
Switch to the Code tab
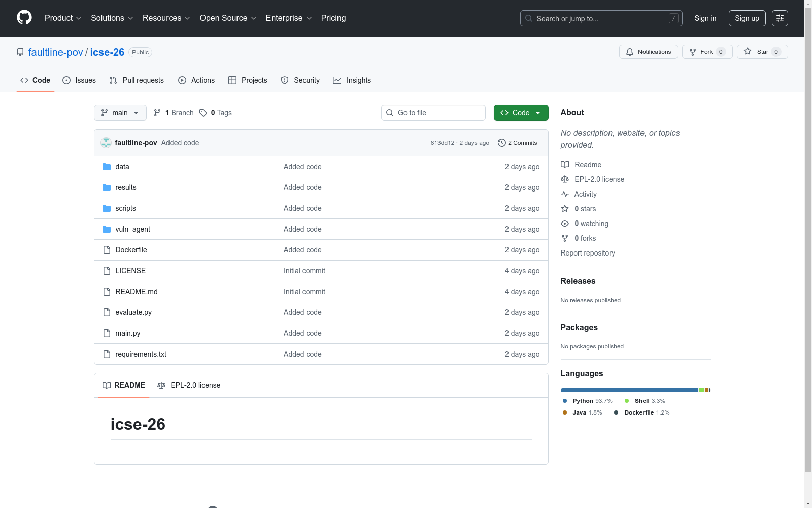point(35,80)
